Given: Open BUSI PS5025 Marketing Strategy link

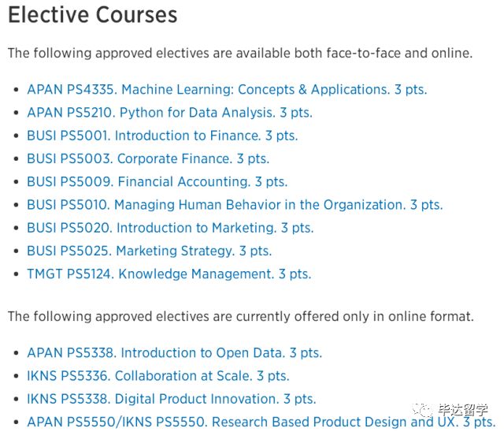Looking at the screenshot, I should 150,251.
